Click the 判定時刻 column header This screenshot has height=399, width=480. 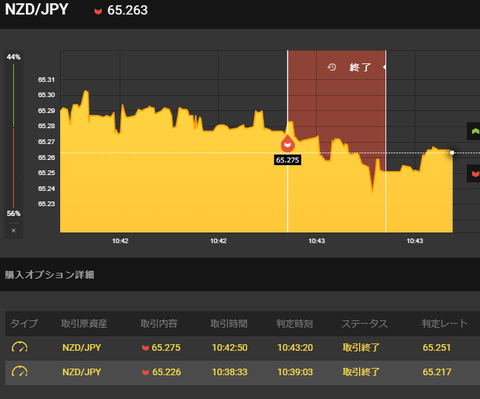pos(294,323)
